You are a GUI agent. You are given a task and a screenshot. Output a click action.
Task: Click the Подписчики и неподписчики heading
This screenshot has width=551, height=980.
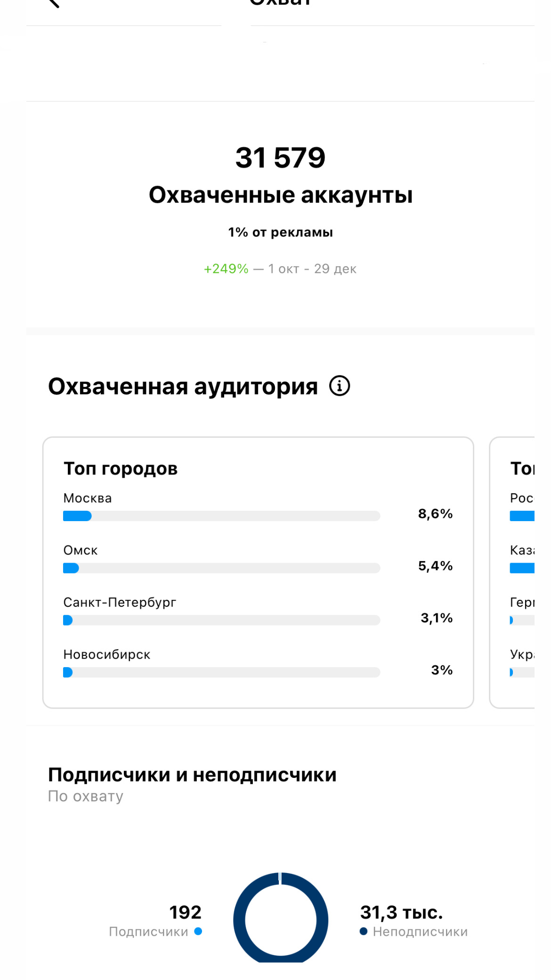click(x=192, y=775)
